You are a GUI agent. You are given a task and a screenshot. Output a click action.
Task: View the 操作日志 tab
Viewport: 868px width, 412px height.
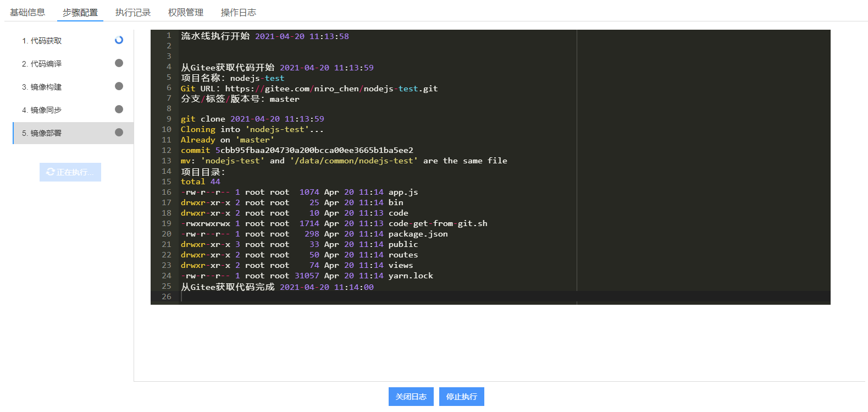pos(239,12)
